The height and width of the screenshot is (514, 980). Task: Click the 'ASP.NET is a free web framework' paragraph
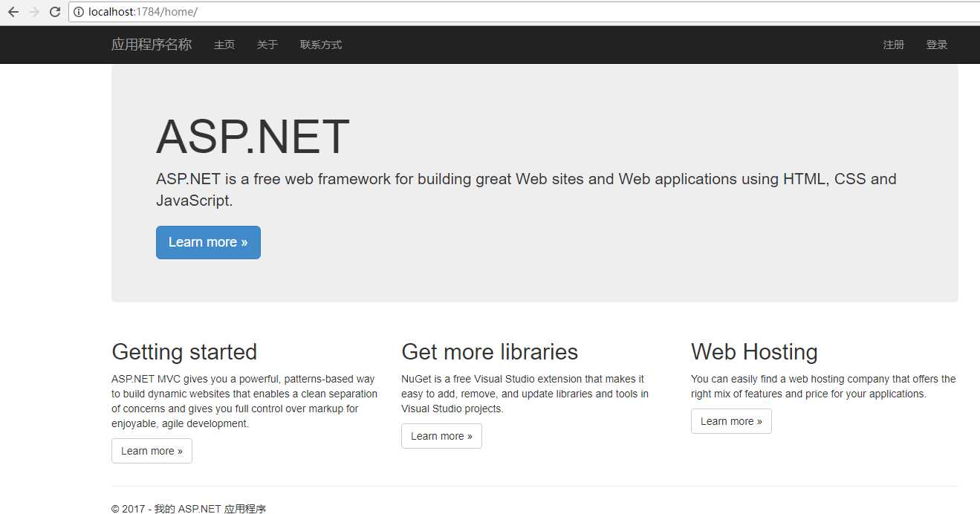(x=526, y=189)
